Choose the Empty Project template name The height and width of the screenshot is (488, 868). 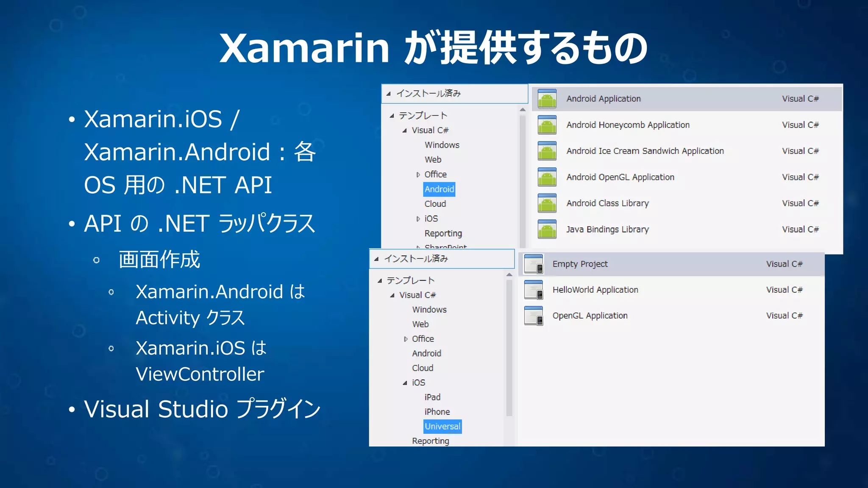(x=580, y=264)
